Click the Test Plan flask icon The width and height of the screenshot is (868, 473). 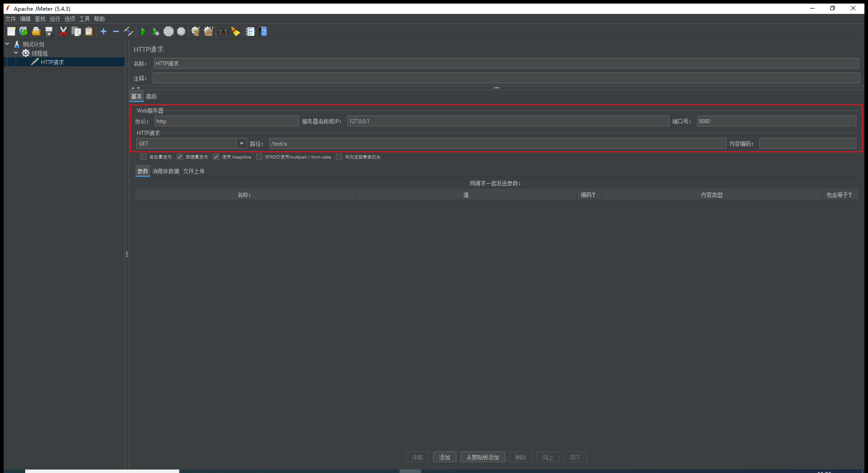pos(17,44)
